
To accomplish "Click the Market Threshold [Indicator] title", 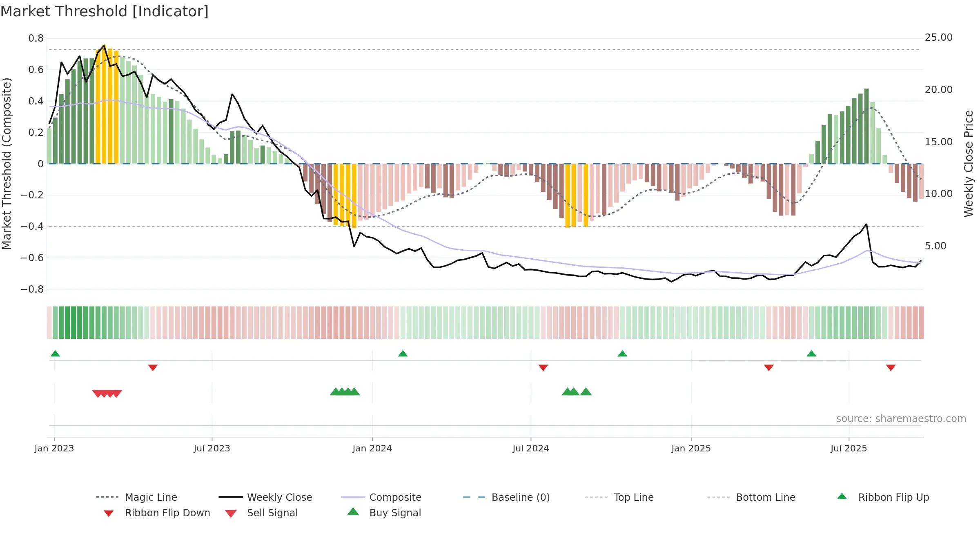I will (105, 11).
